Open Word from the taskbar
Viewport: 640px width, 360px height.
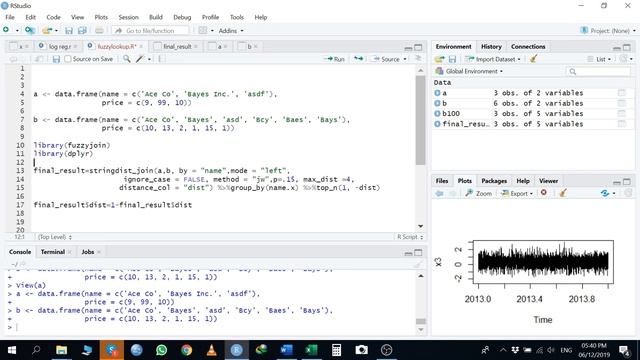(287, 350)
